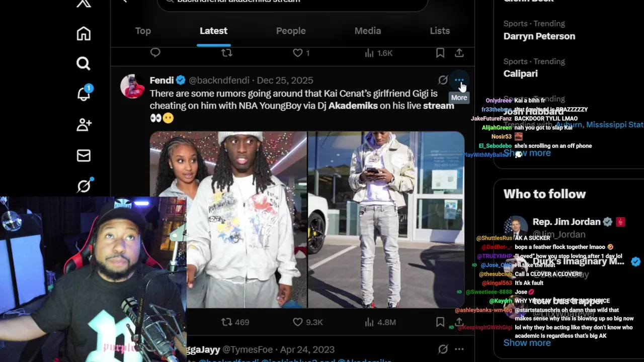The width and height of the screenshot is (644, 362).
Task: Open more menu on TymesFoe's tweet
Action: coord(459,349)
